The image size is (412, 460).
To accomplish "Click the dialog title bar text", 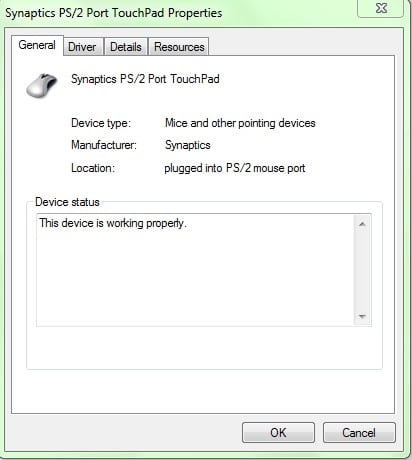I will pos(114,13).
